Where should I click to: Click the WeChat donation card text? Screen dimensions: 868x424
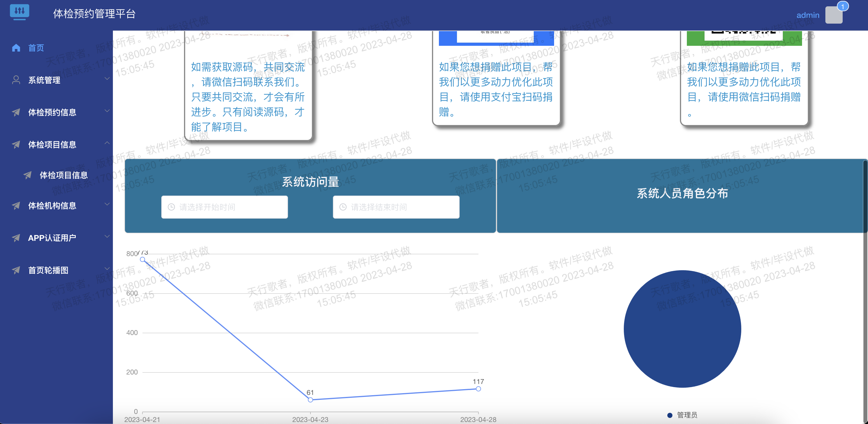[744, 89]
